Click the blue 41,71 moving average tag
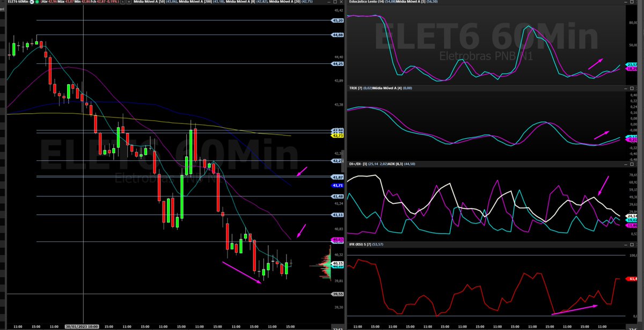Screen dimensions: 644x330 click(x=338, y=185)
